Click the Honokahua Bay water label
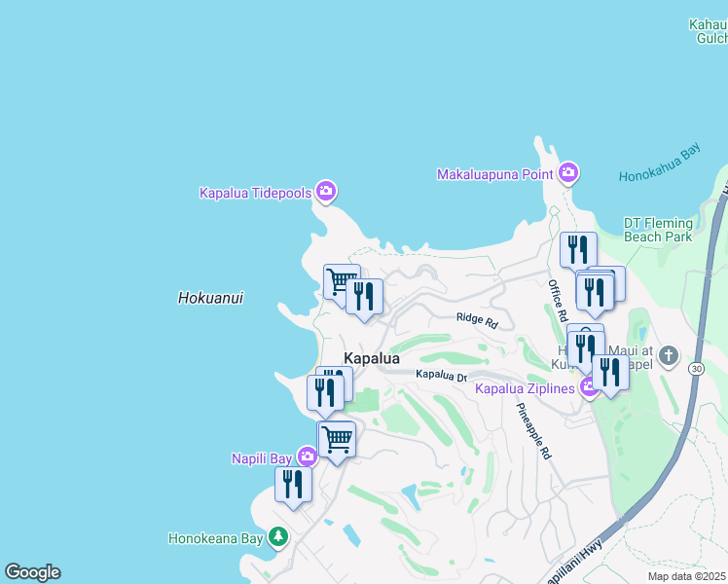Viewport: 728px width, 584px height. pos(660,163)
